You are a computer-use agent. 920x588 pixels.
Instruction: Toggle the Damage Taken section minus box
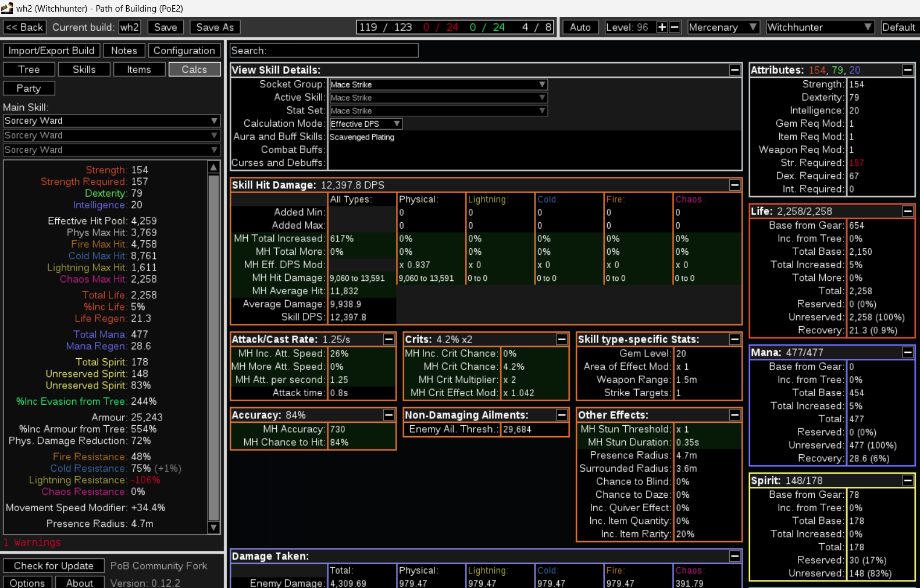[x=734, y=556]
